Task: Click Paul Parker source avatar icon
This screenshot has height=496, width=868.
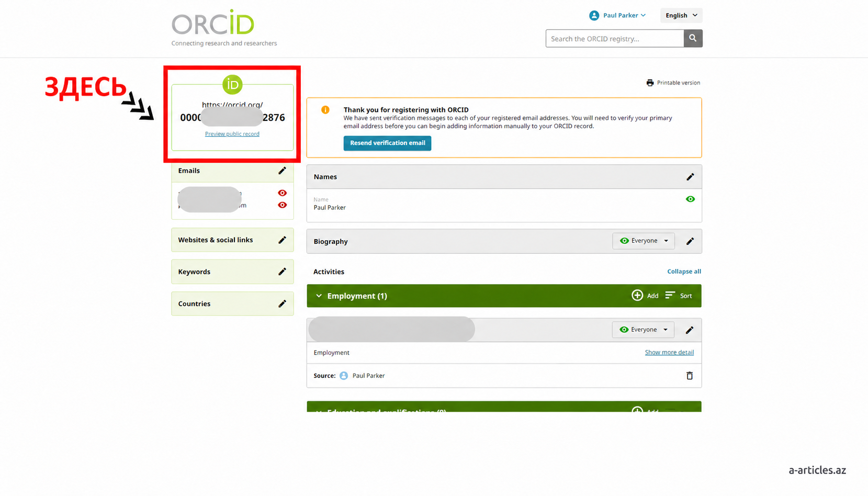Action: [344, 376]
